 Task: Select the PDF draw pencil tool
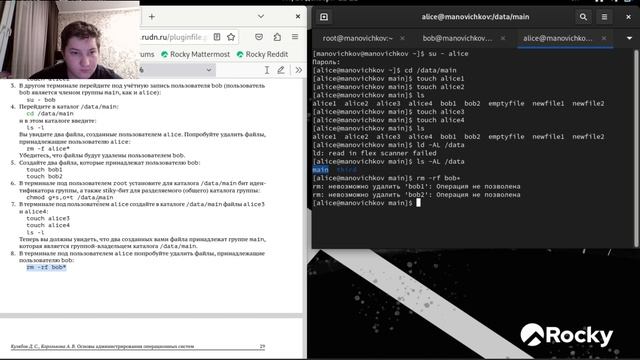pyautogui.click(x=281, y=70)
